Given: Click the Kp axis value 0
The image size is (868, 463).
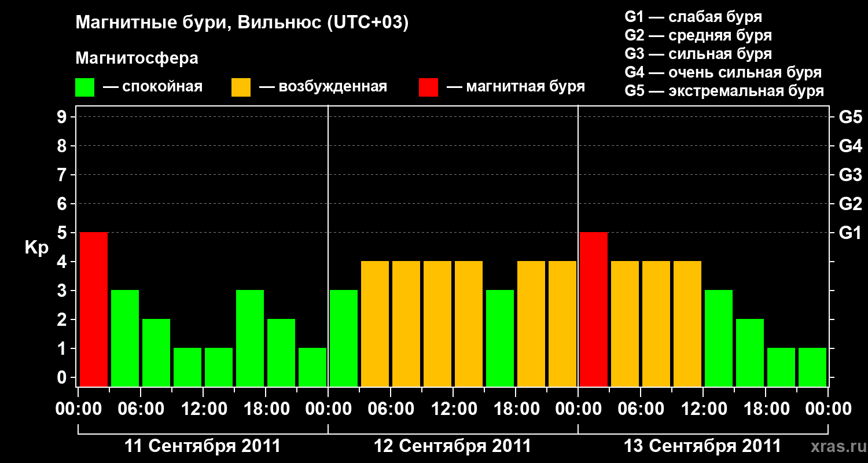Looking at the screenshot, I should [x=63, y=377].
